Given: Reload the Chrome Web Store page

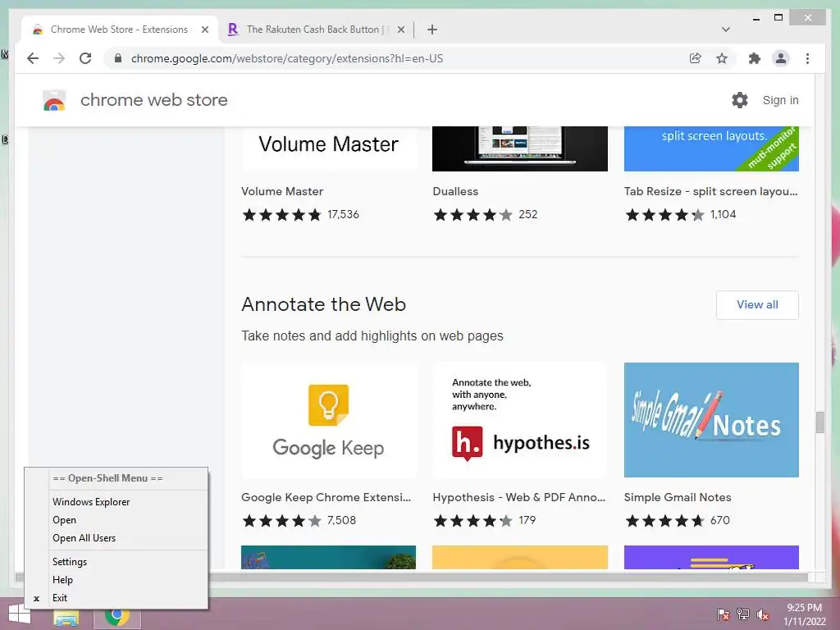Looking at the screenshot, I should [85, 58].
